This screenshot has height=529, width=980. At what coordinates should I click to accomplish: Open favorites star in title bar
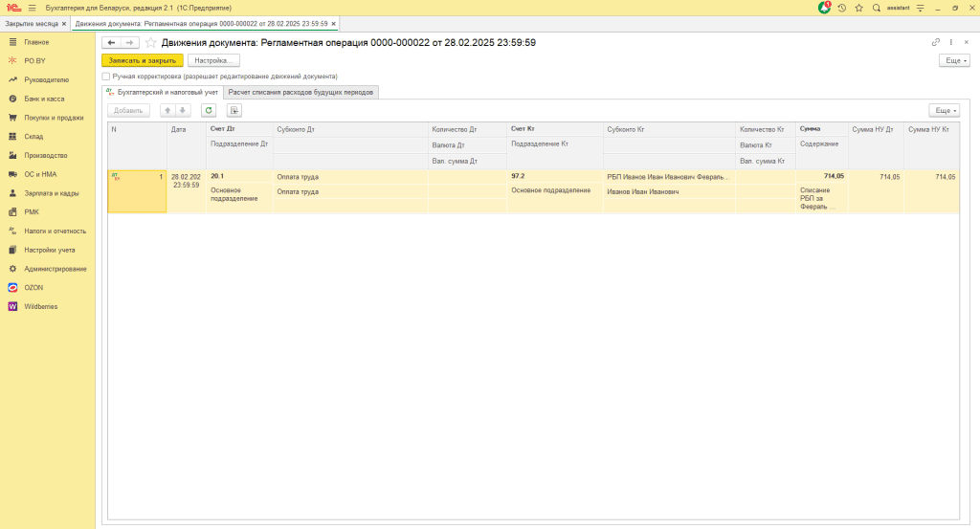858,8
